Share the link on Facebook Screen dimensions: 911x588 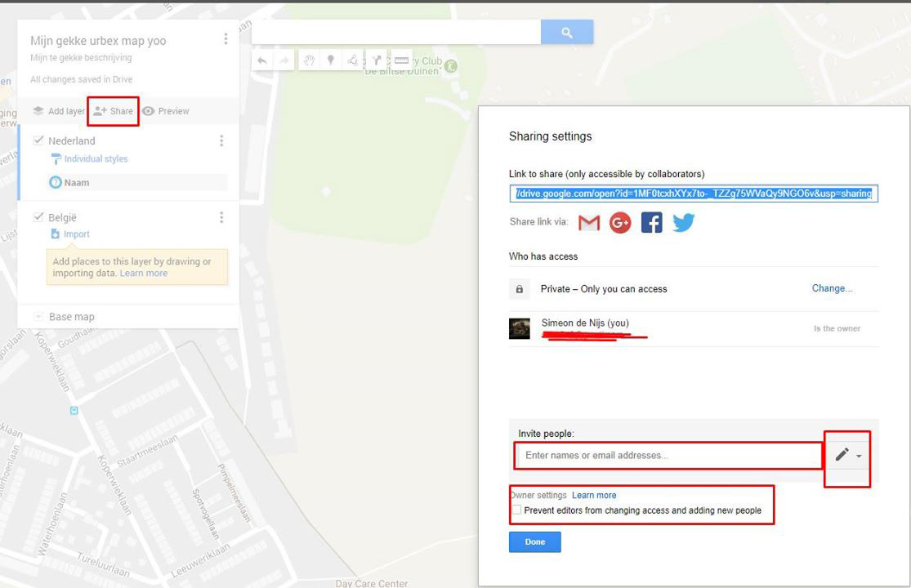pos(651,222)
